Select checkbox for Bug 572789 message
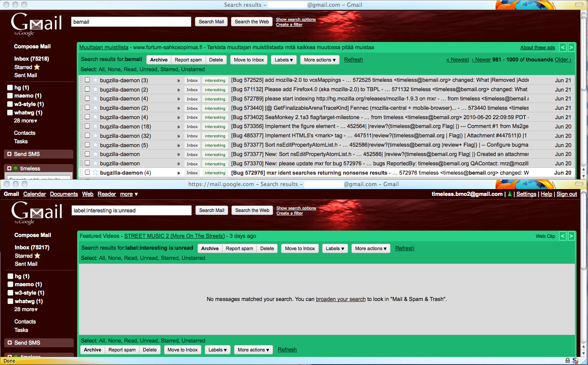588x365 pixels. click(x=87, y=98)
